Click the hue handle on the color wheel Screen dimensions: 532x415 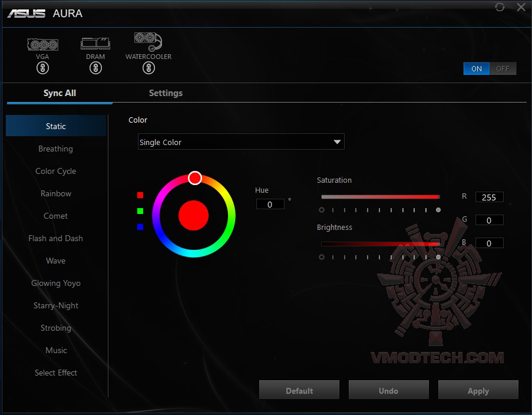pyautogui.click(x=195, y=178)
